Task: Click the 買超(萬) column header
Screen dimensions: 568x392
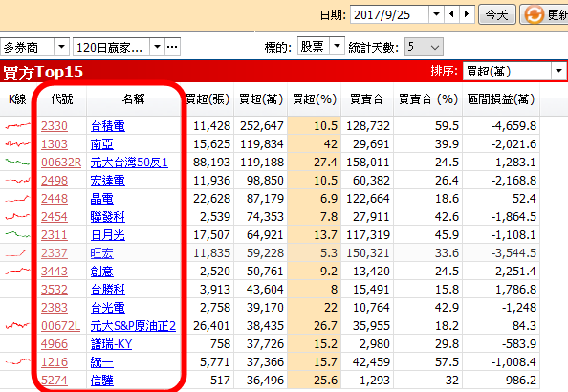Action: tap(261, 98)
